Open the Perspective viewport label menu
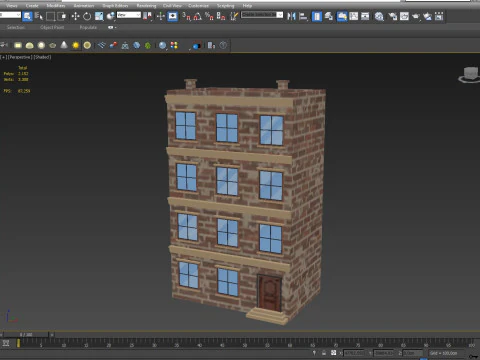The image size is (480, 360). 20,57
